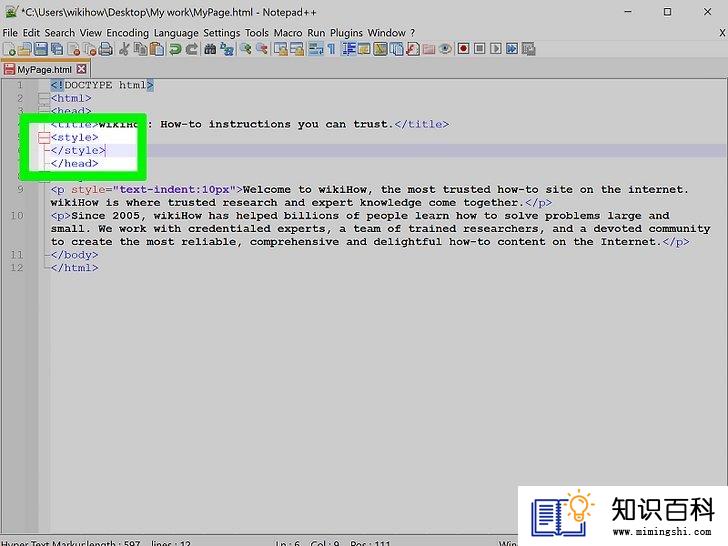This screenshot has height=546, width=728.
Task: Create a new document with New icon
Action: coord(10,49)
